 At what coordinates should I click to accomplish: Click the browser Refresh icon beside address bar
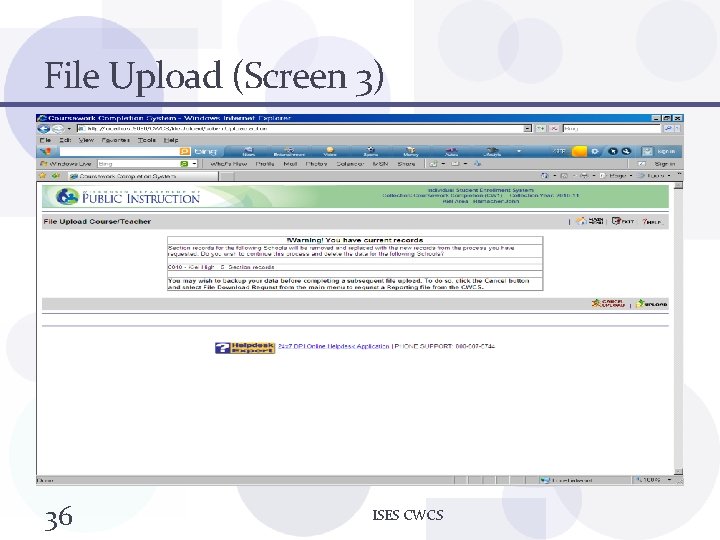541,129
